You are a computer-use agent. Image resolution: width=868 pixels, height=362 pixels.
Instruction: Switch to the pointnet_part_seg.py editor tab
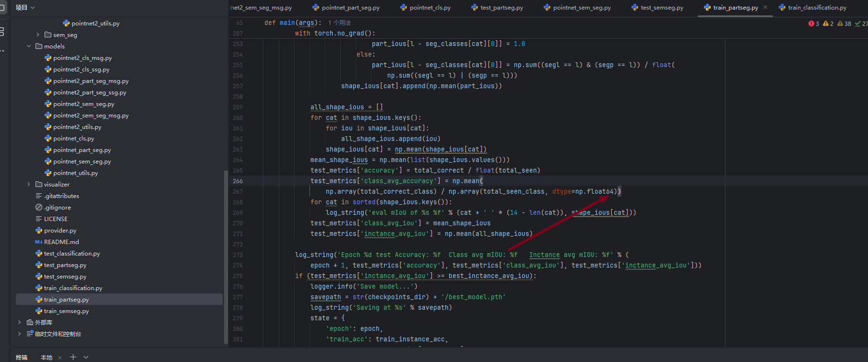click(x=346, y=8)
